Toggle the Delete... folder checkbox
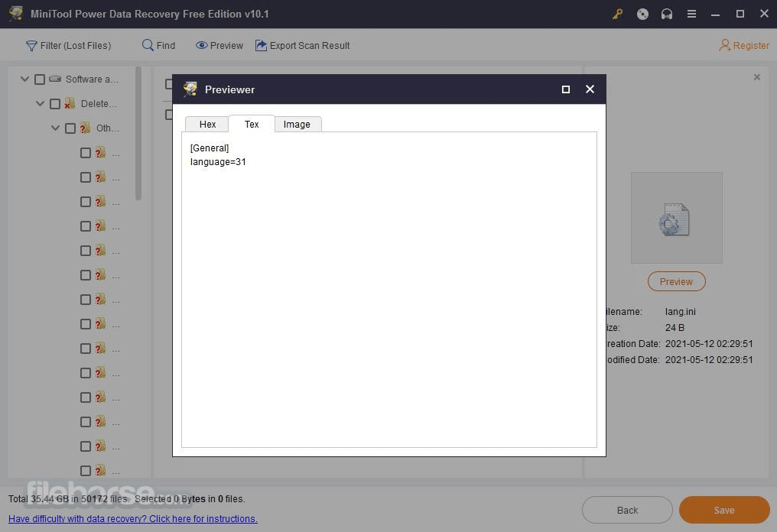The height and width of the screenshot is (532, 777). coord(55,103)
